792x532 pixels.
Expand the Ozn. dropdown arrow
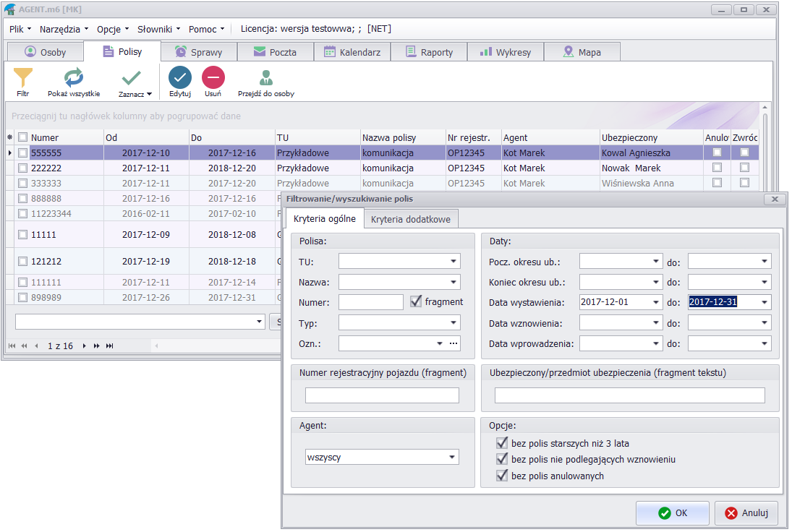(440, 343)
